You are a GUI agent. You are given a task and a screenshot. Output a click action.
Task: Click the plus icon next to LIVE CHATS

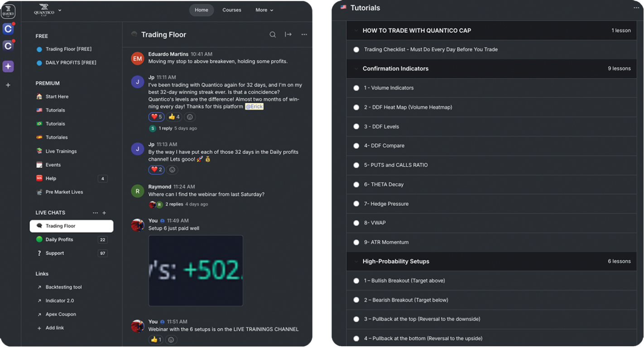coord(104,213)
